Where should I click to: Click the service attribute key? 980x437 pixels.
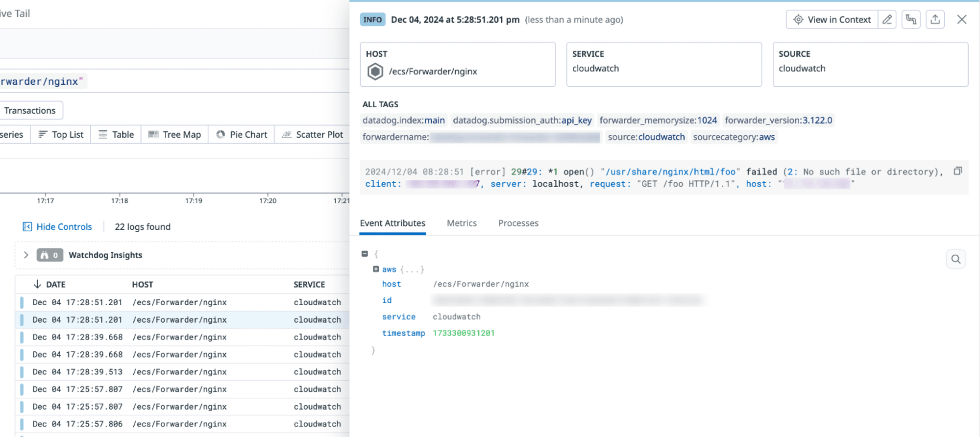click(399, 317)
